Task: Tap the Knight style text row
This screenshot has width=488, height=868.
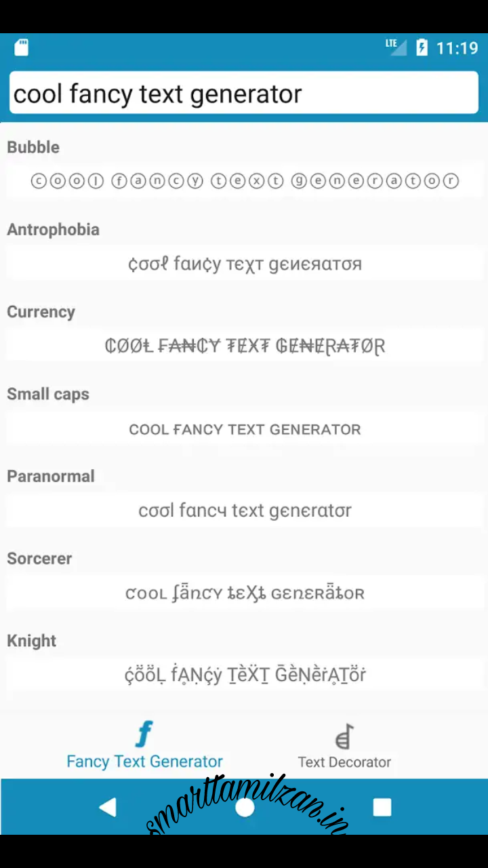Action: coord(244,675)
